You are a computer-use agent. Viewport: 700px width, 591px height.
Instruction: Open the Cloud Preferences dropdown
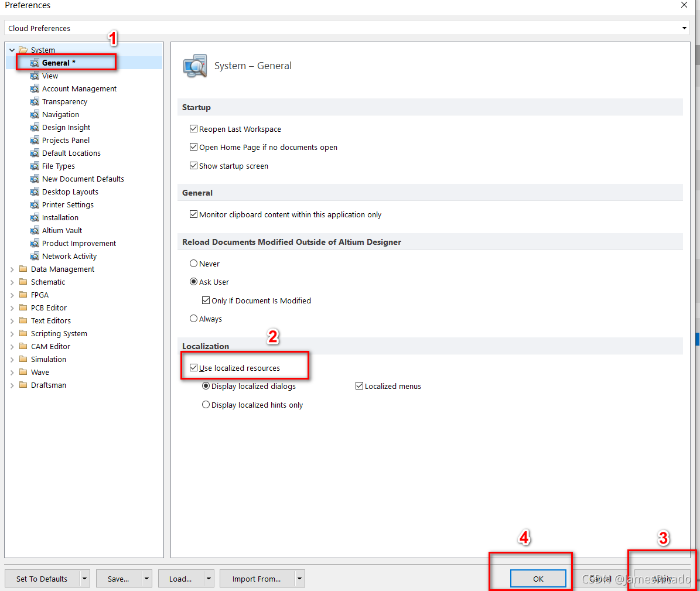coord(684,28)
